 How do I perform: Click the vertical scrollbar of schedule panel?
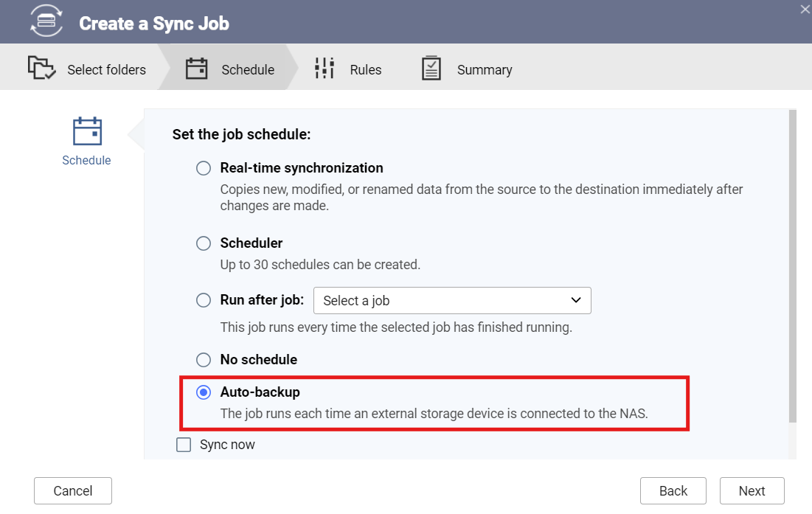tap(792, 266)
